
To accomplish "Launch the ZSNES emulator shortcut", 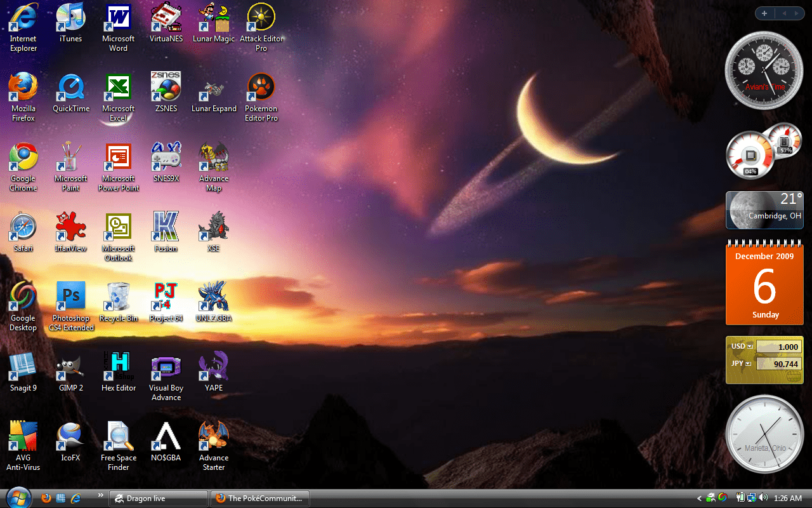I will pyautogui.click(x=166, y=93).
